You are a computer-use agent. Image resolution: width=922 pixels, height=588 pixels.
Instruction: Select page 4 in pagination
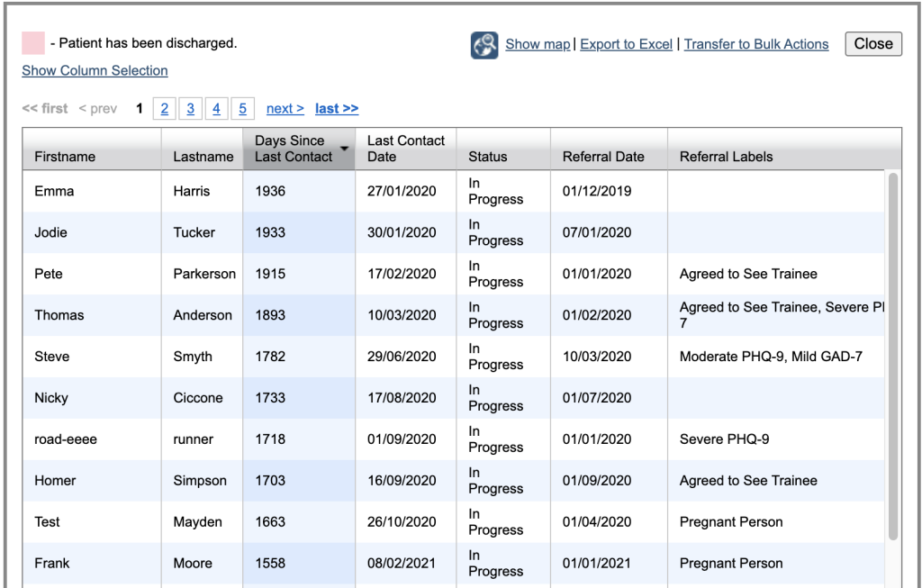click(x=216, y=109)
